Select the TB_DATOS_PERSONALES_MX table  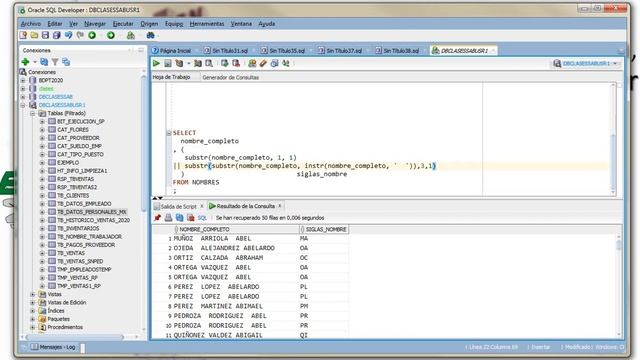point(91,212)
